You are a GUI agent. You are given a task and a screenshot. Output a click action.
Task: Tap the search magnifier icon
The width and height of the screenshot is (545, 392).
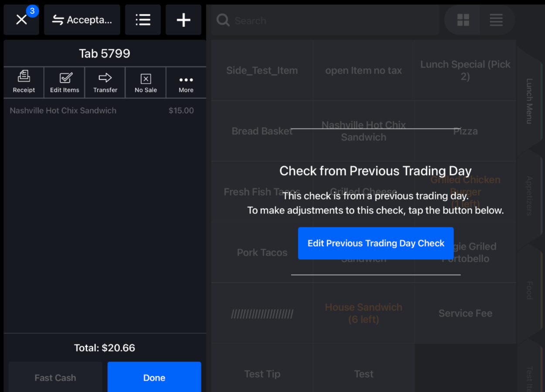tap(223, 20)
